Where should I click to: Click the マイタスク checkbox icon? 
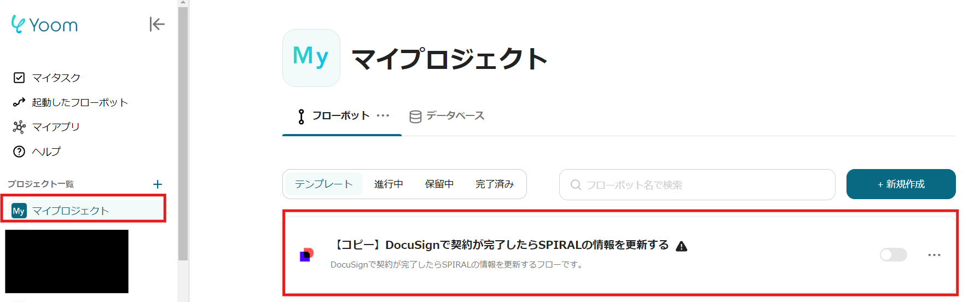pyautogui.click(x=19, y=78)
